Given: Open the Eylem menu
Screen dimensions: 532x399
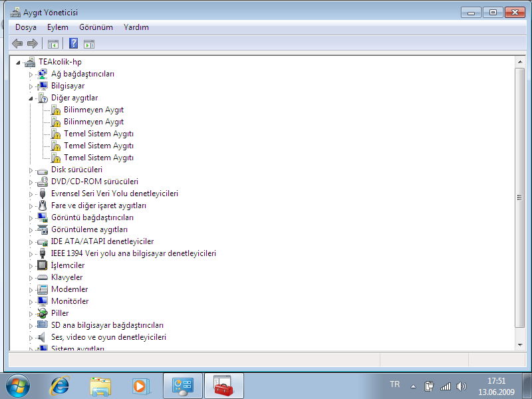Looking at the screenshot, I should [58, 27].
